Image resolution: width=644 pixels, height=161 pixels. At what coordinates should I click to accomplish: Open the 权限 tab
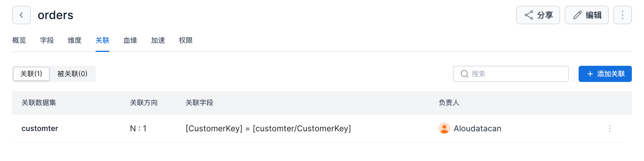[186, 40]
